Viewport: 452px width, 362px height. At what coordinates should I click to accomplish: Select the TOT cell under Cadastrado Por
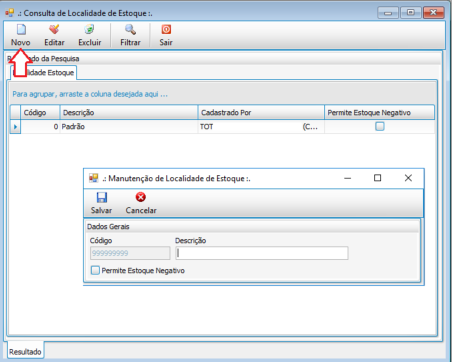click(x=261, y=127)
